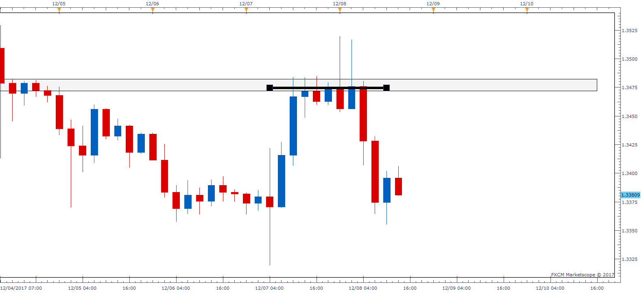Click the 12/10 04:00 time label
Screen dimensions: 644x293
[x=550, y=288]
